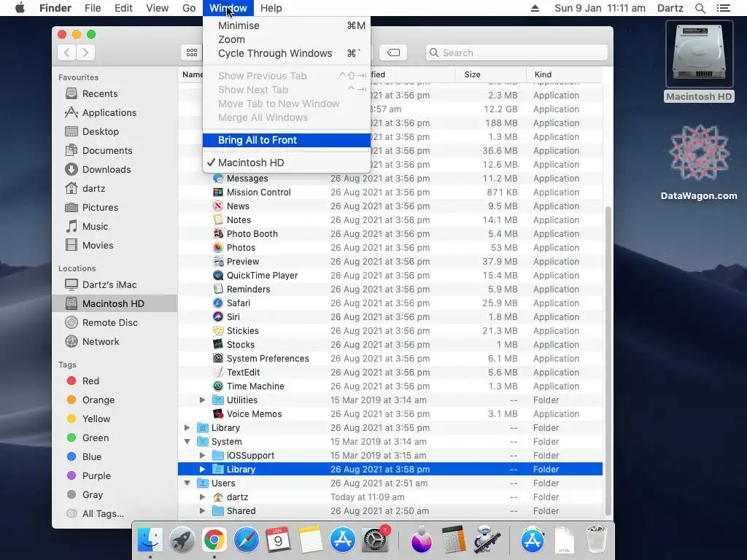Select the Time Machine application row

390,386
